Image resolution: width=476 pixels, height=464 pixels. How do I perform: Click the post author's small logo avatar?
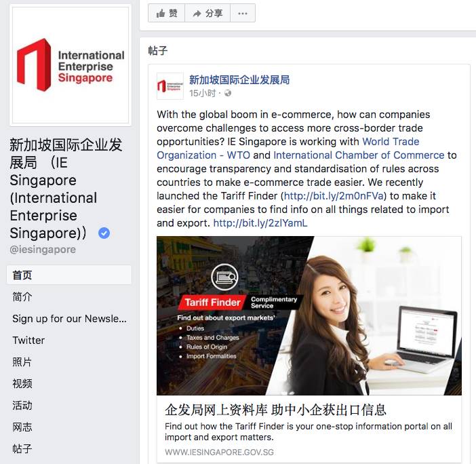[170, 86]
